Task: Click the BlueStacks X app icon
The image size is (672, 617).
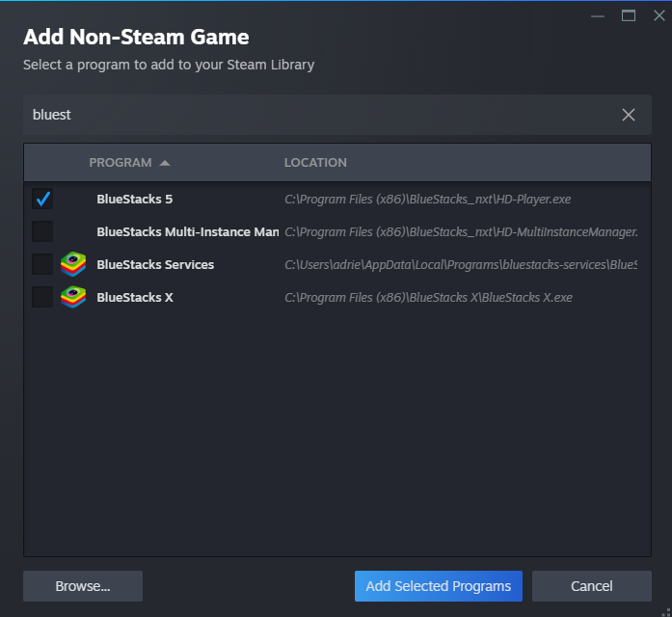Action: (x=73, y=297)
